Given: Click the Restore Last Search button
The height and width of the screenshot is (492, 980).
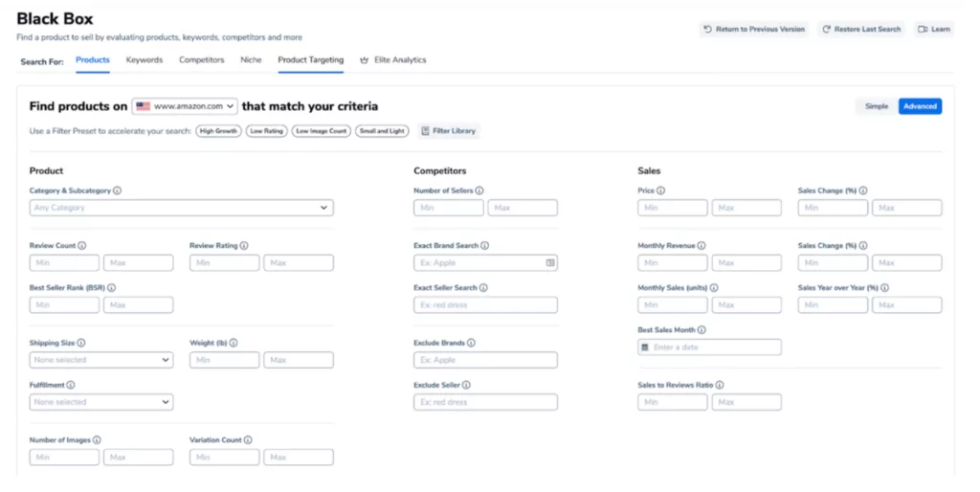Looking at the screenshot, I should (861, 30).
